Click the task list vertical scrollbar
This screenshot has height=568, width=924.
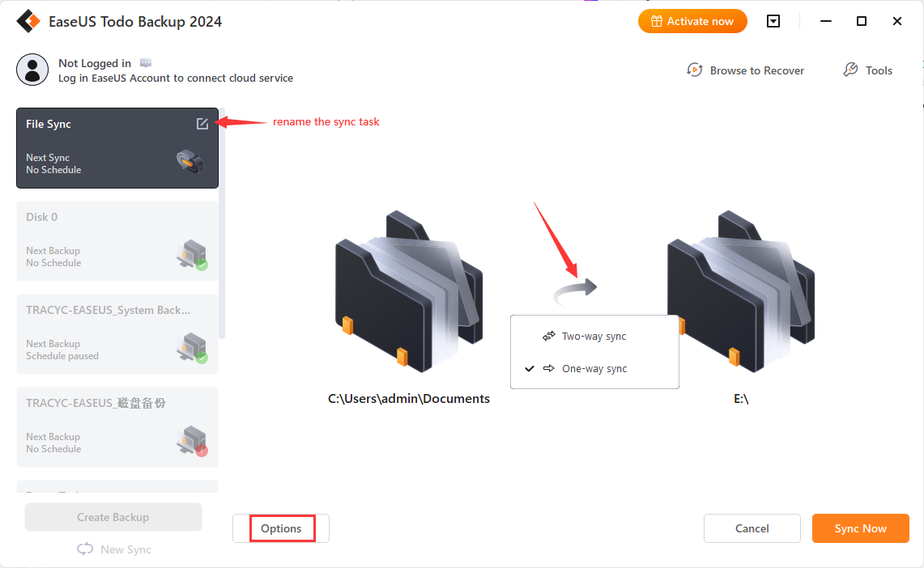222,223
